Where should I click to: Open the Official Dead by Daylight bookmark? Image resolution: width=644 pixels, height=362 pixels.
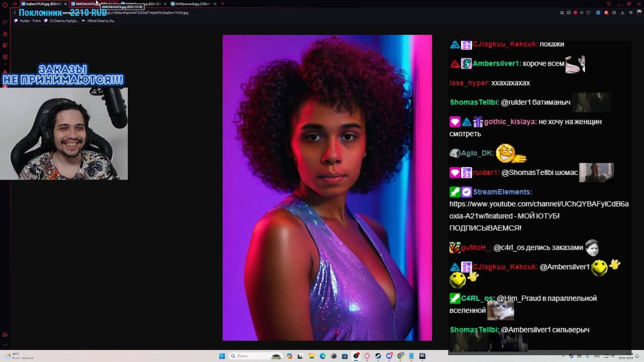(99, 21)
